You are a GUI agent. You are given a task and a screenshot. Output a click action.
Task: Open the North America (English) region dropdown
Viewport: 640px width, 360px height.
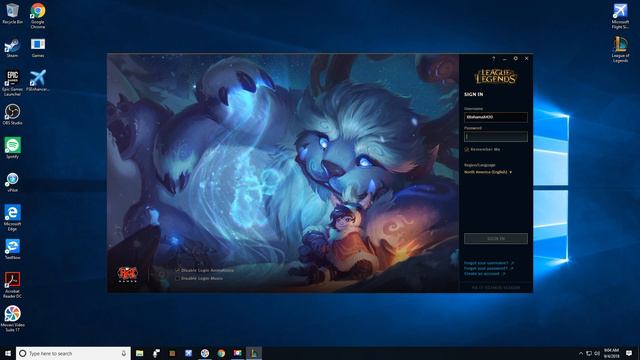coord(488,172)
